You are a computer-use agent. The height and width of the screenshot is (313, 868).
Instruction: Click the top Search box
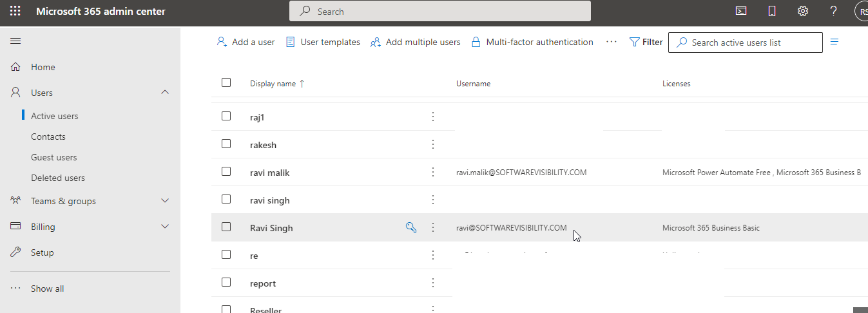(x=440, y=11)
